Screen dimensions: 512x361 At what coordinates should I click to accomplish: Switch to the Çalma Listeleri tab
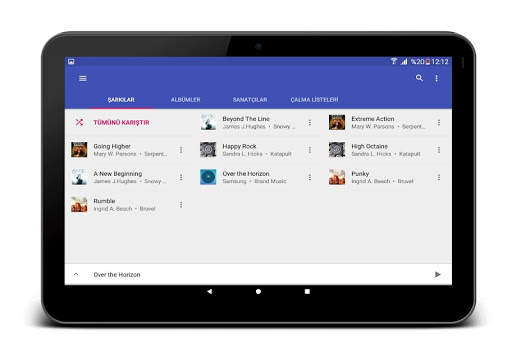(x=314, y=100)
